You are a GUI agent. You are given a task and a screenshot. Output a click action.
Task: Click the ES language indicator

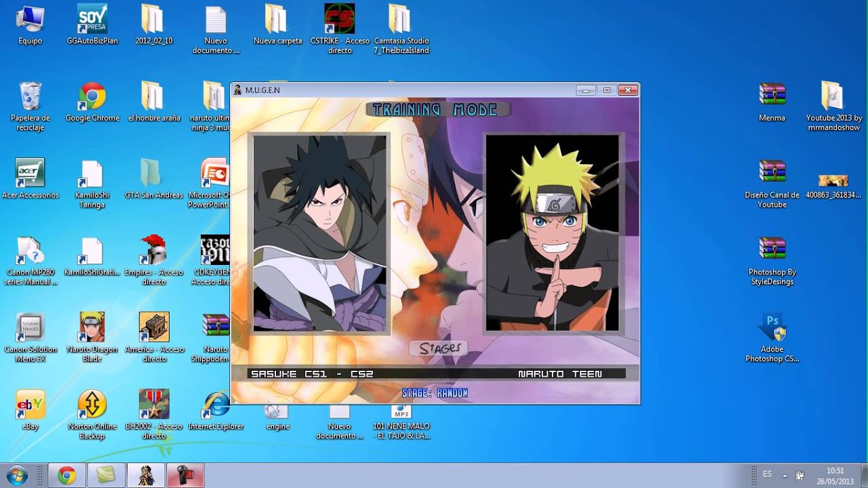pyautogui.click(x=767, y=474)
